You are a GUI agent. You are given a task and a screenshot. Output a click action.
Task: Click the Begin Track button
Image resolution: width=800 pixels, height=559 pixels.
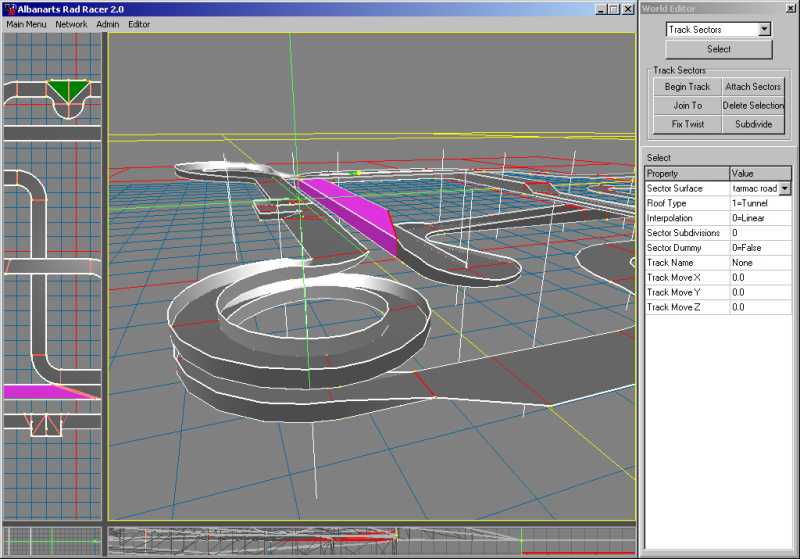pos(687,87)
